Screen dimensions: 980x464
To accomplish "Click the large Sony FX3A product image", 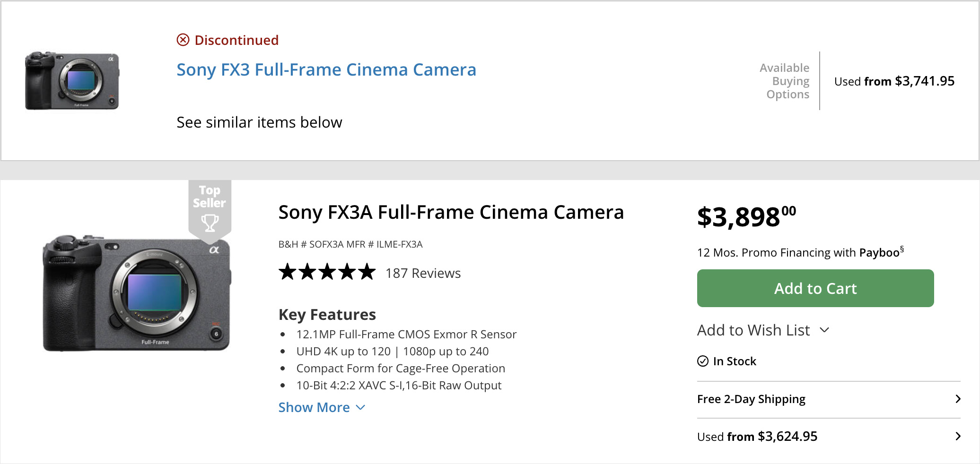I will pyautogui.click(x=137, y=293).
